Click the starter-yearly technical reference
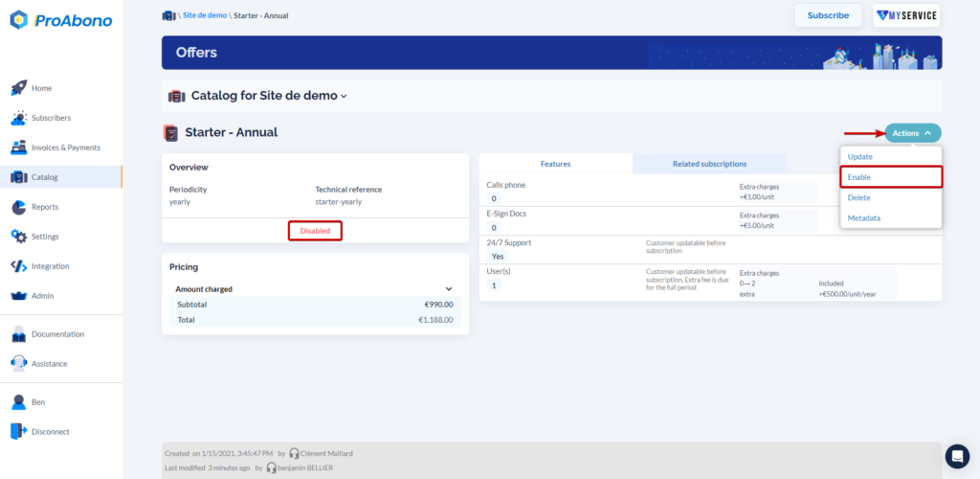The width and height of the screenshot is (980, 479). coord(339,202)
